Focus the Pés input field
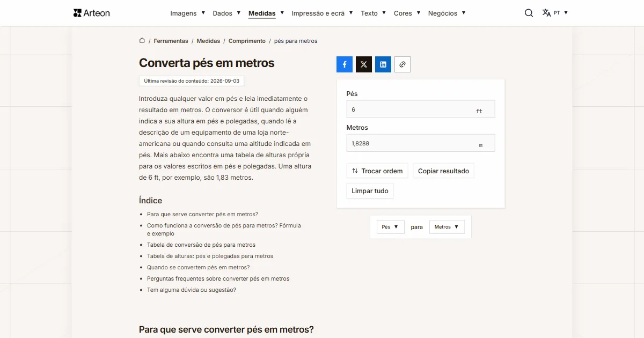The height and width of the screenshot is (338, 644). tap(421, 109)
